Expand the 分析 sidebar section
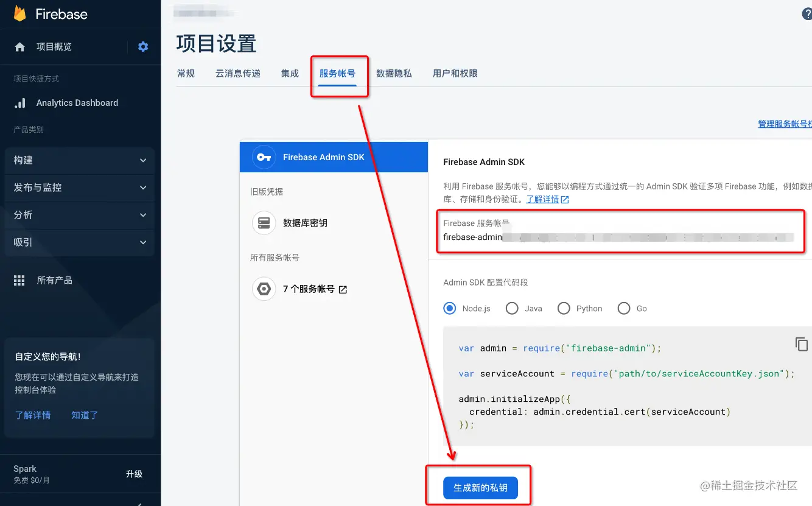This screenshot has height=506, width=812. (x=80, y=215)
